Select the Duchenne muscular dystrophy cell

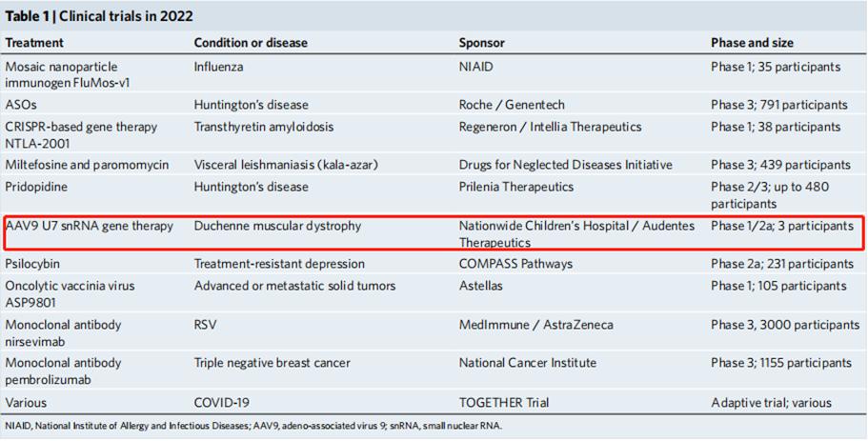[x=278, y=226]
